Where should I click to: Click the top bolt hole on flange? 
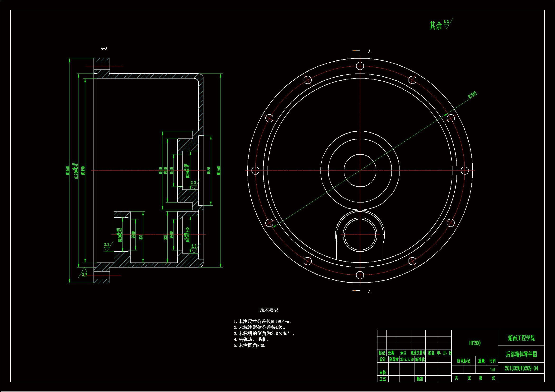point(360,66)
